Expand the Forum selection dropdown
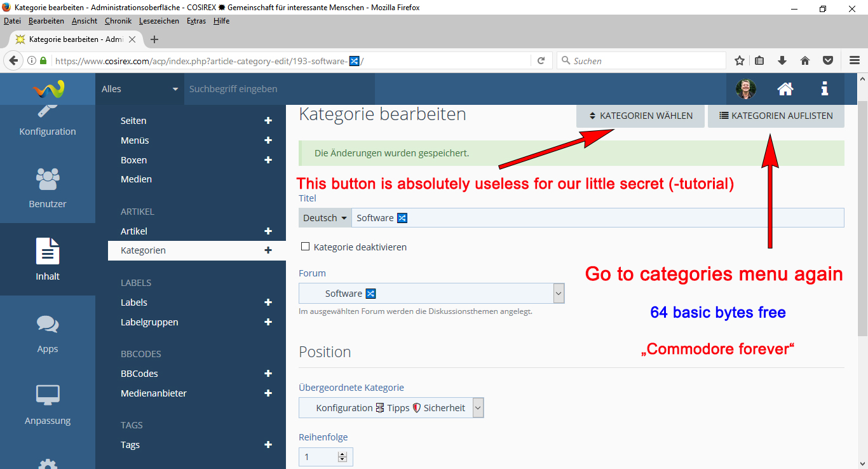868x469 pixels. point(559,294)
